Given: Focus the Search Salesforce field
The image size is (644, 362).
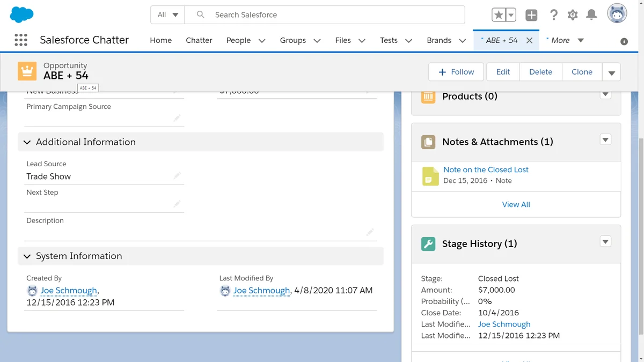Looking at the screenshot, I should click(x=325, y=15).
